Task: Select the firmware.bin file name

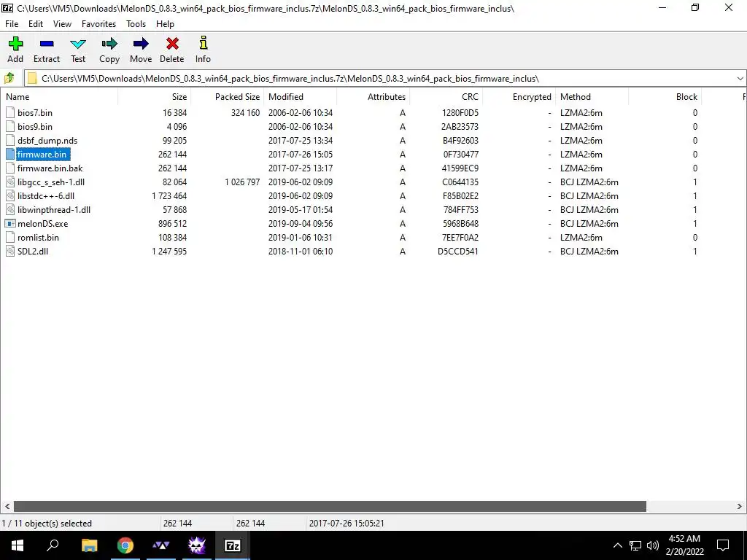Action: [x=42, y=155]
